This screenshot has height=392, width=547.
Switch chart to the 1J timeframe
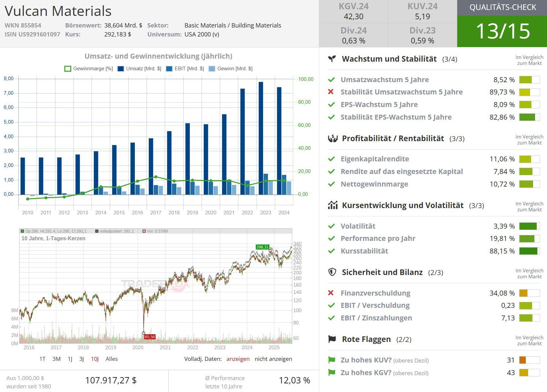point(70,359)
